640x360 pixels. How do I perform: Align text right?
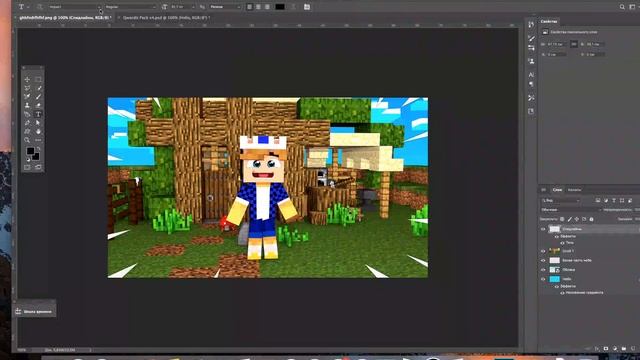267,7
